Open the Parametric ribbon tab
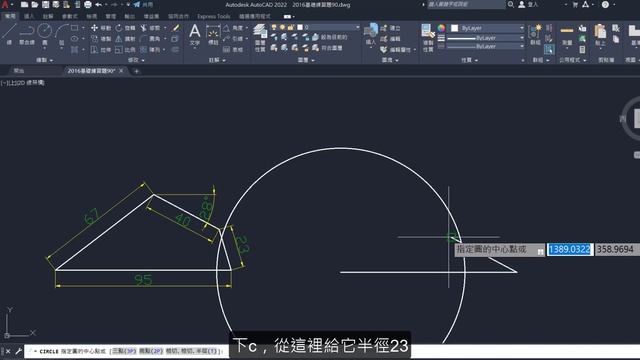 [x=70, y=16]
